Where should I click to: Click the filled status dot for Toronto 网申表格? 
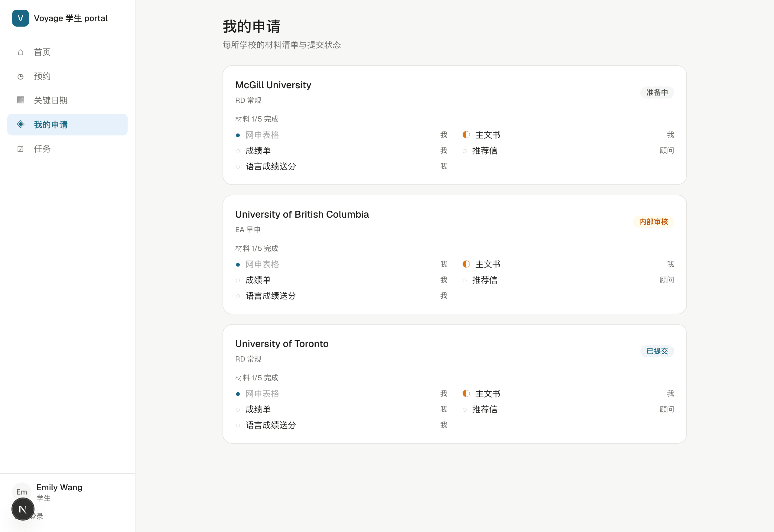pyautogui.click(x=238, y=394)
